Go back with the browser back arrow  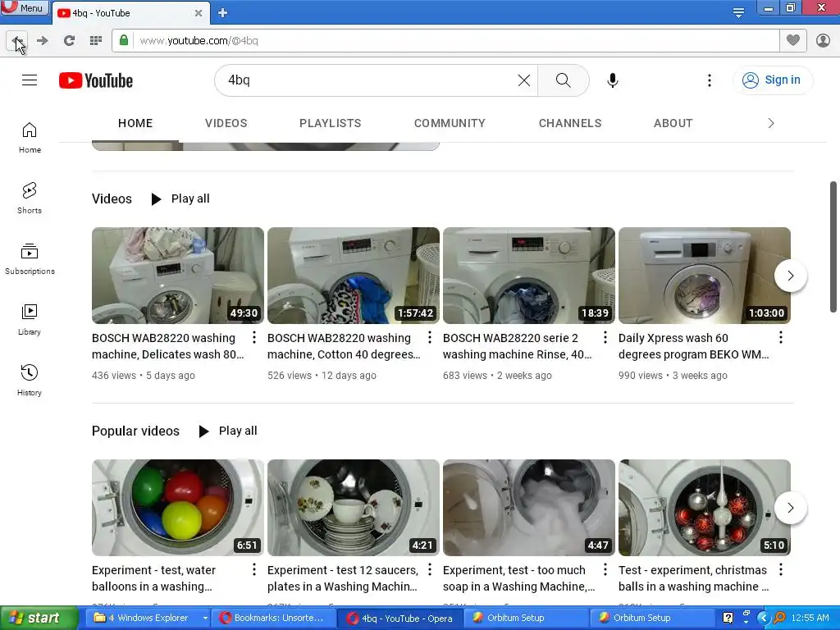16,41
